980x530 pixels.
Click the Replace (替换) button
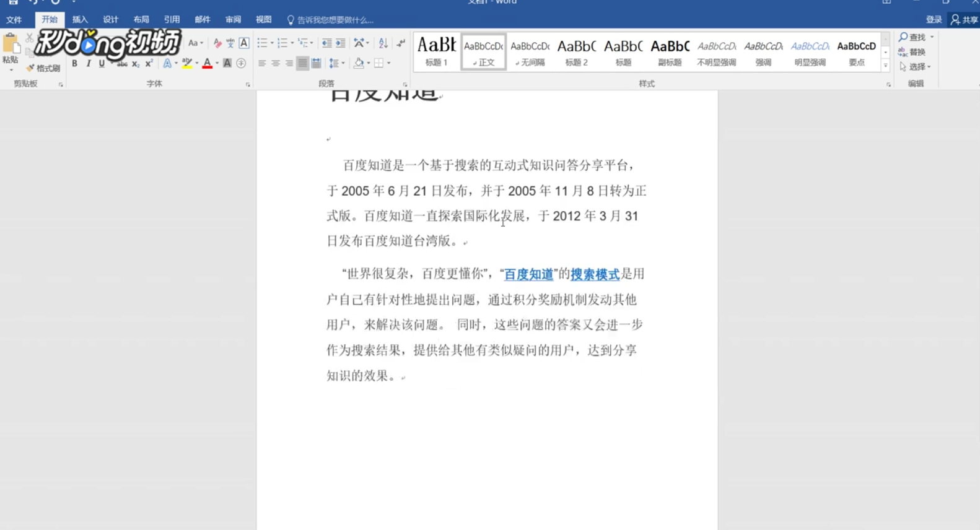tap(912, 52)
